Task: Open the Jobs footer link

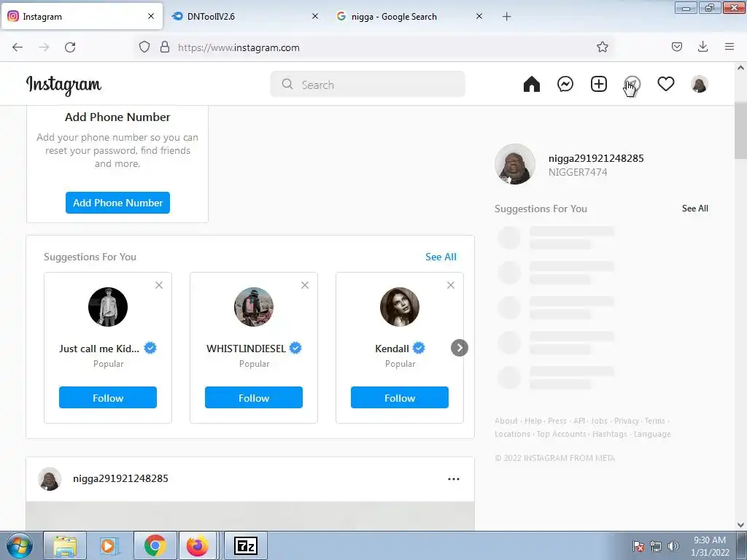Action: 600,421
